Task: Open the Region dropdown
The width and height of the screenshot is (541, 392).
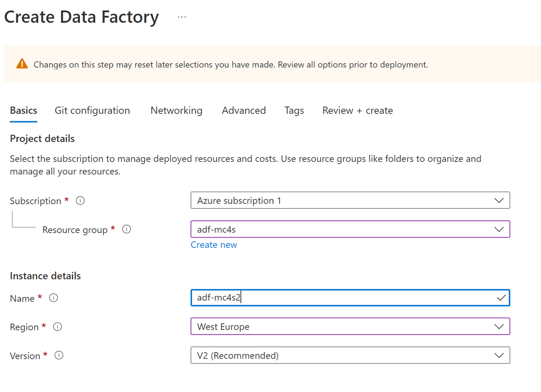Action: pyautogui.click(x=350, y=327)
